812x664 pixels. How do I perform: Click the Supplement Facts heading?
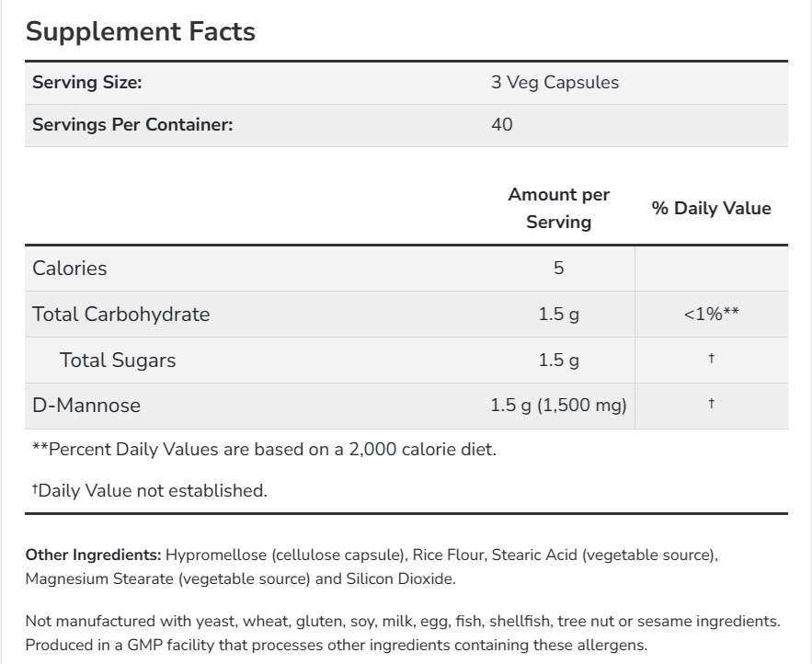[x=140, y=31]
